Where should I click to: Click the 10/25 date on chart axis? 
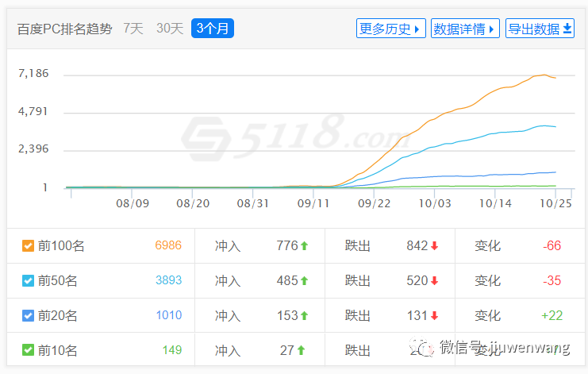pos(555,204)
